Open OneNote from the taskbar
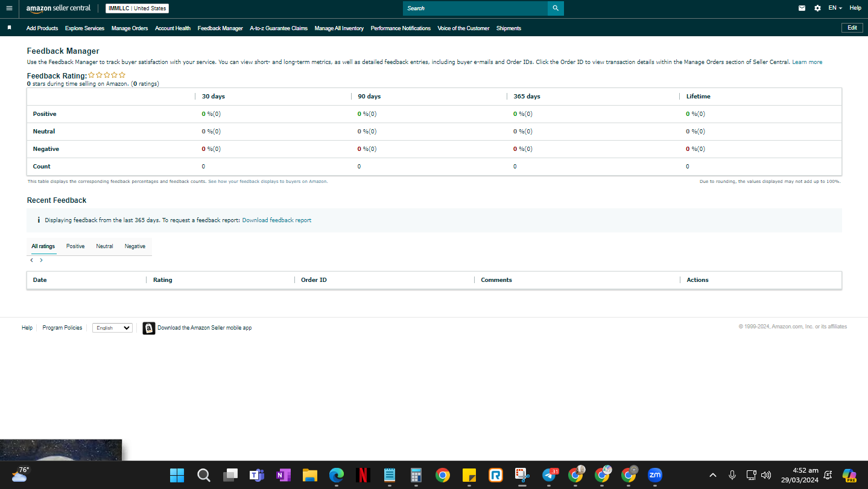Image resolution: width=868 pixels, height=489 pixels. tap(284, 475)
